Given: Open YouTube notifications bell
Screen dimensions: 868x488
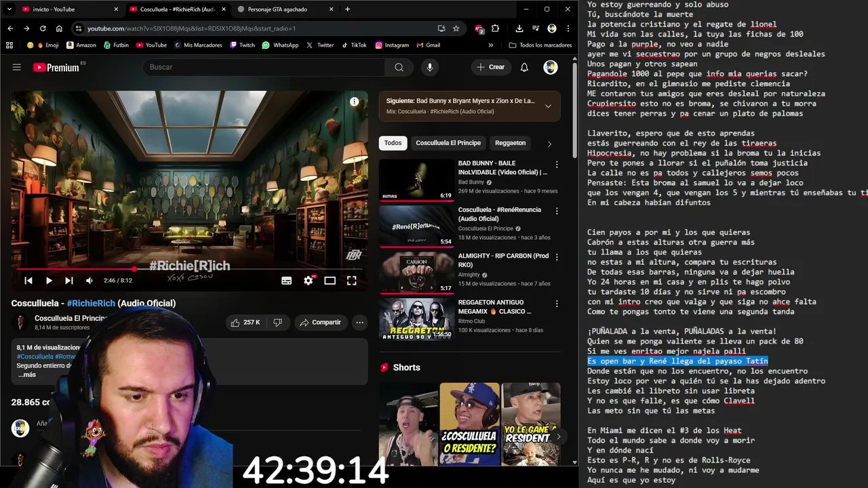Looking at the screenshot, I should (x=524, y=67).
